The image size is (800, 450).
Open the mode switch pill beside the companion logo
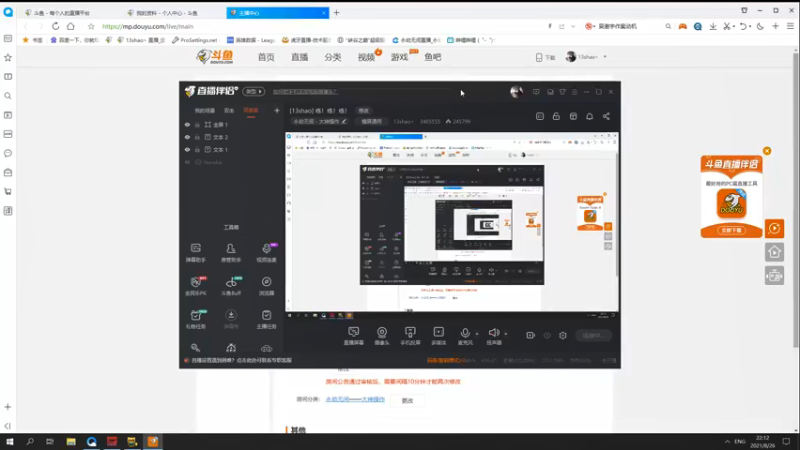pyautogui.click(x=254, y=91)
